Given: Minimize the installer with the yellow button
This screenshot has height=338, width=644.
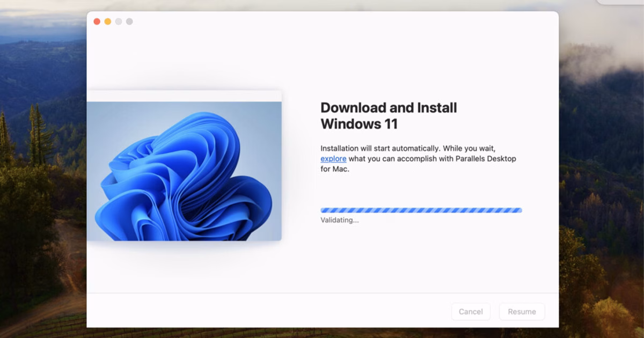Looking at the screenshot, I should pos(107,21).
